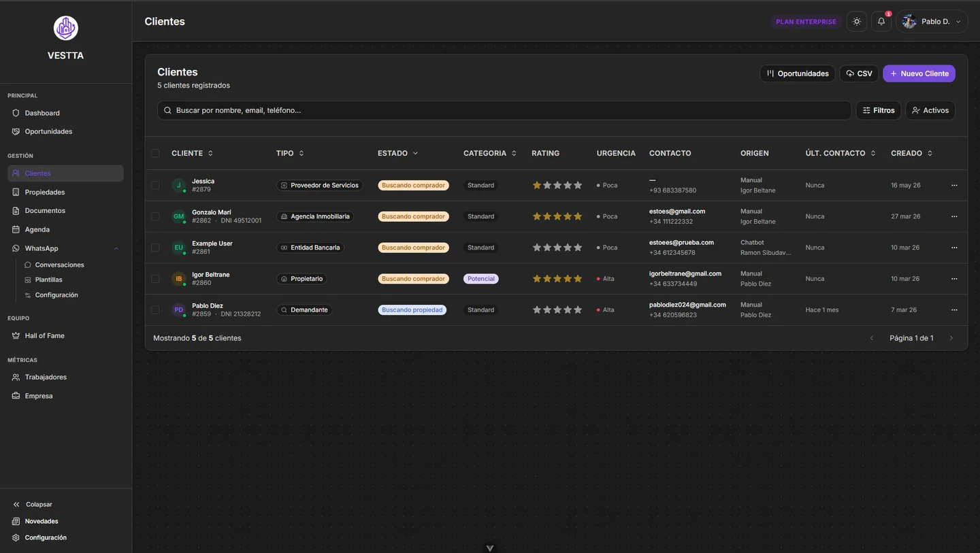
Task: Open ESTADO column dropdown
Action: (398, 153)
